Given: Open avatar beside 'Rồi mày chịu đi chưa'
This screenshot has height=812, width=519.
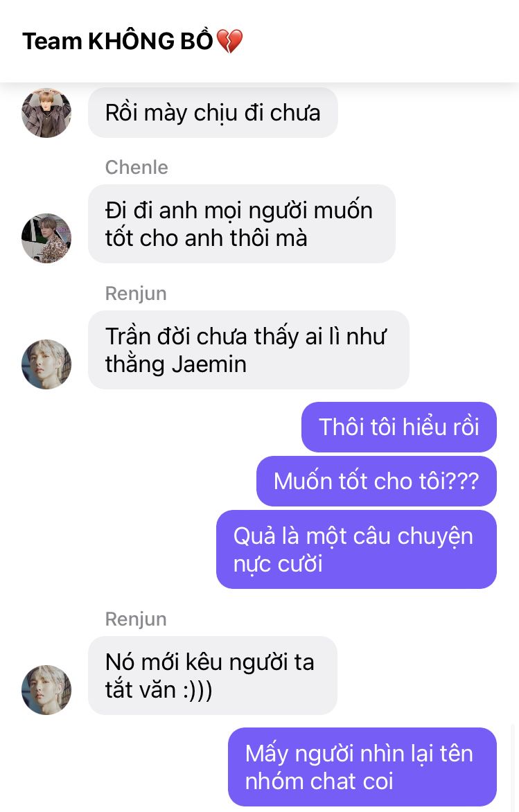Looking at the screenshot, I should [x=46, y=112].
